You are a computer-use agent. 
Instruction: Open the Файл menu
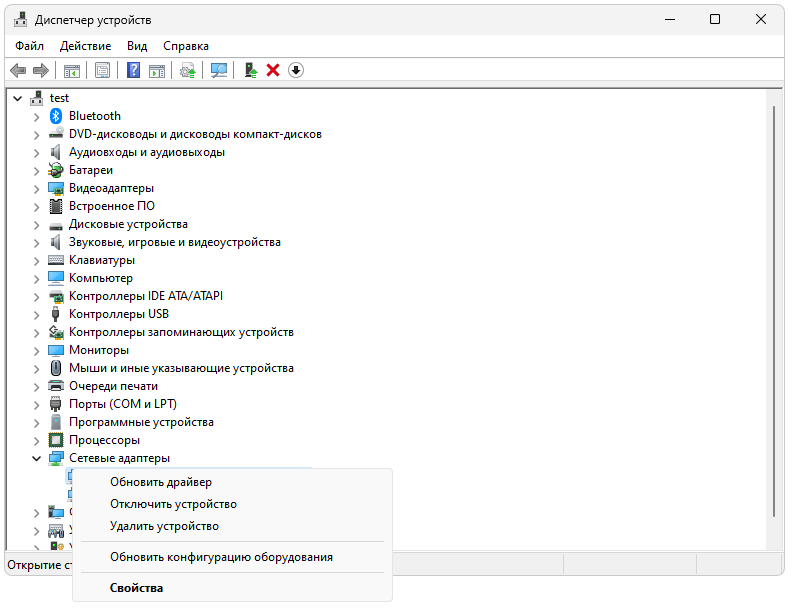[x=29, y=46]
